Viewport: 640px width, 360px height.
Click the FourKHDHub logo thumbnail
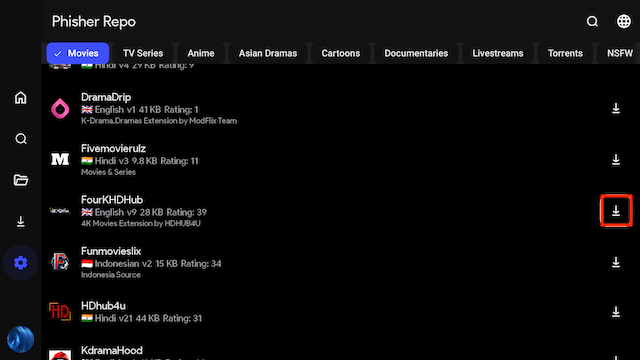tap(60, 211)
